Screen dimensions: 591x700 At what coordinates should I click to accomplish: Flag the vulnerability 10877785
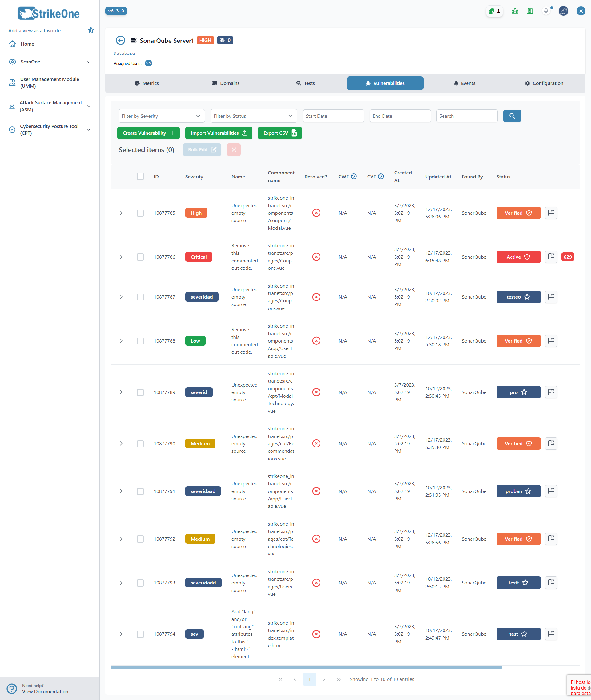point(551,213)
